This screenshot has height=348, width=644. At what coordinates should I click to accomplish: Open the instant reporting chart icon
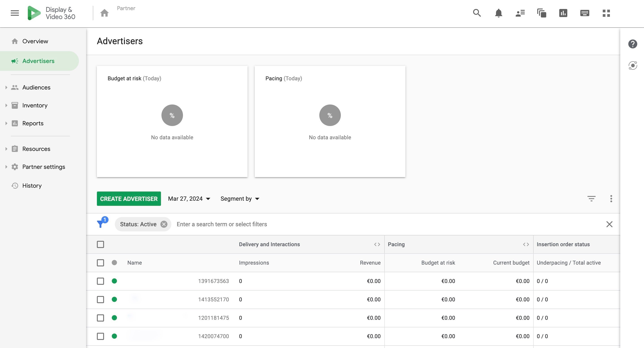[563, 13]
